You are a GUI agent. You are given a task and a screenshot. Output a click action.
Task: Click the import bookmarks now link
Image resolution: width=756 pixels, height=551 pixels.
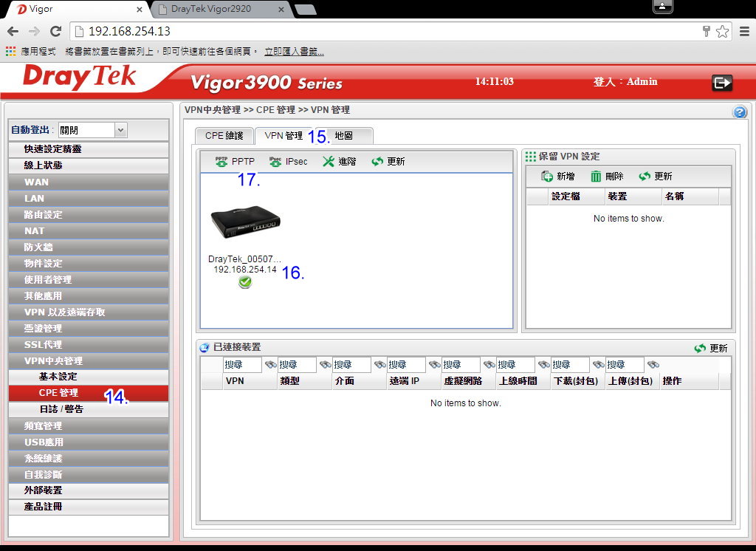click(x=294, y=51)
